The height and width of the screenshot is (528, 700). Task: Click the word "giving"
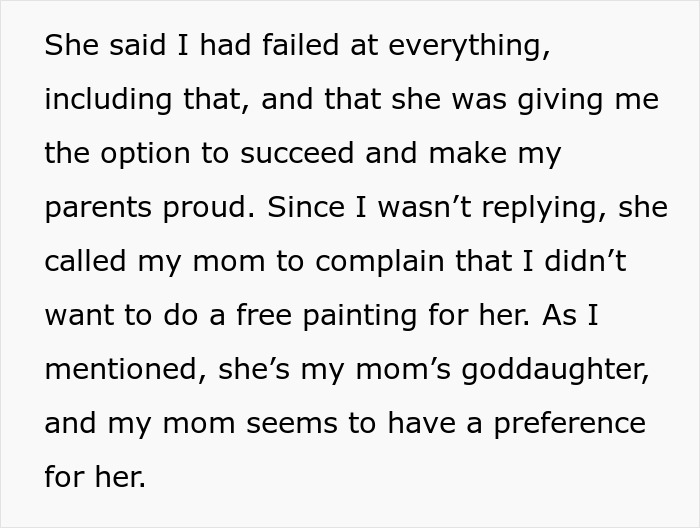coord(556,100)
